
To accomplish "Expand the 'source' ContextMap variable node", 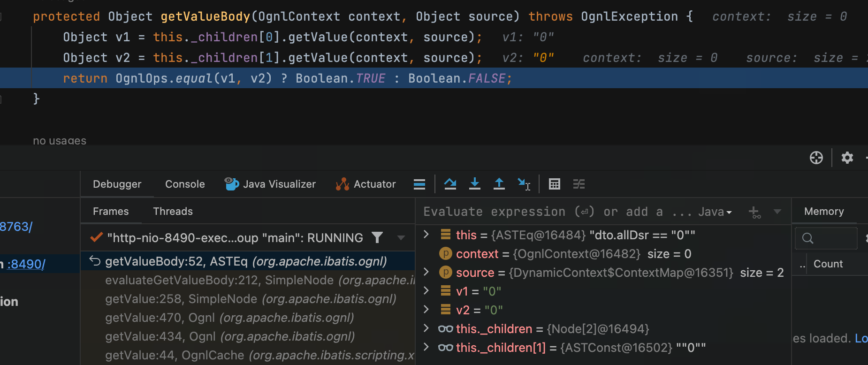I will [426, 272].
